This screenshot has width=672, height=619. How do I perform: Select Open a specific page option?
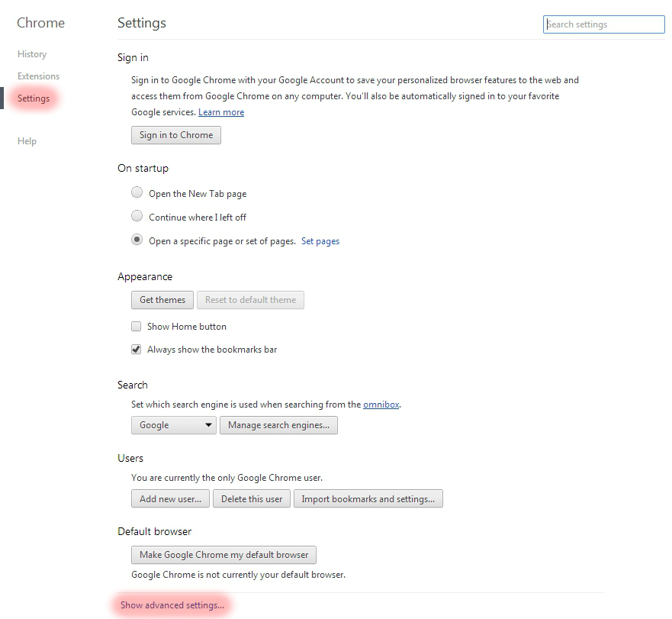coord(137,240)
